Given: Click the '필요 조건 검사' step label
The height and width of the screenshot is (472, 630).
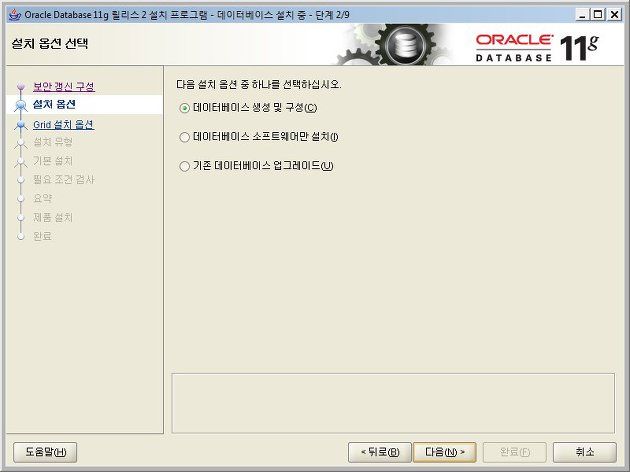Looking at the screenshot, I should 63,180.
